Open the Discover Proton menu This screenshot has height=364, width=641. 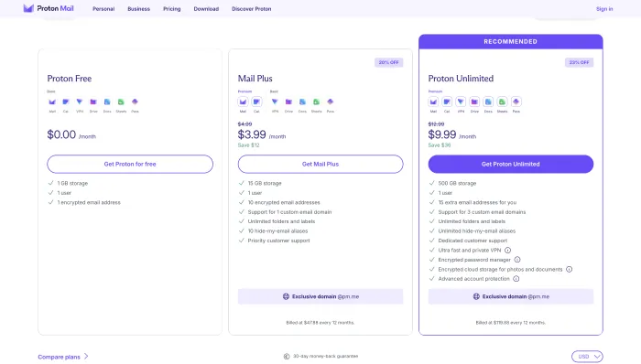tap(252, 8)
